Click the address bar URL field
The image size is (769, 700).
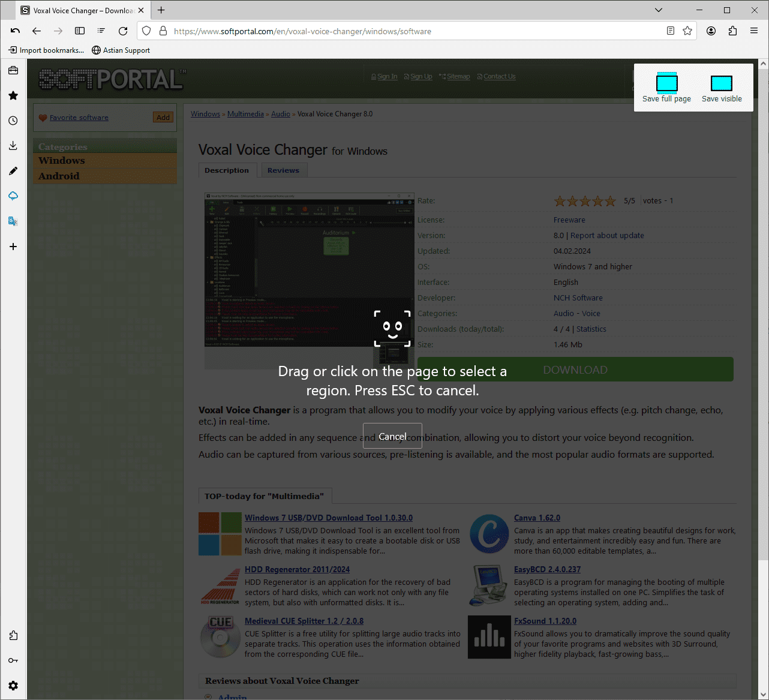pos(416,31)
